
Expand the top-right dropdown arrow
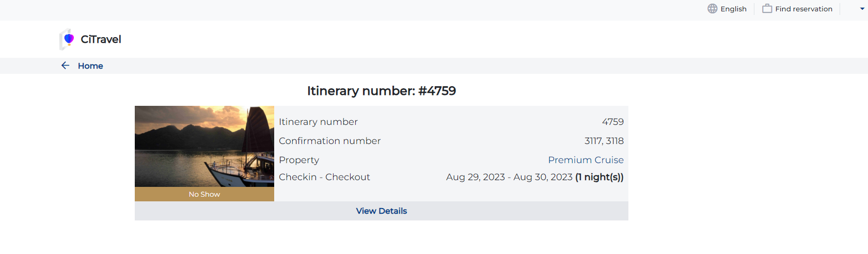coord(862,9)
